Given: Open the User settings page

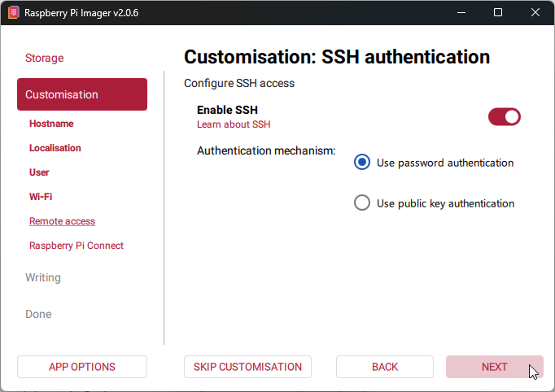Looking at the screenshot, I should click(39, 172).
